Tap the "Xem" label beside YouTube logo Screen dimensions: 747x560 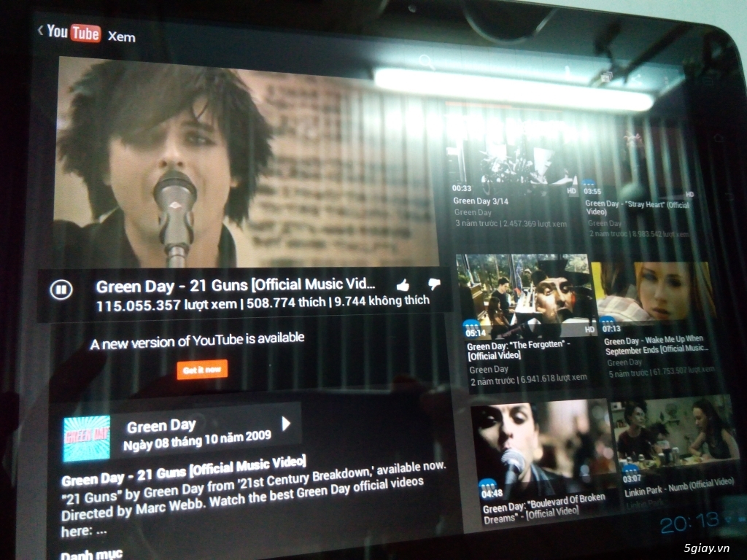pyautogui.click(x=122, y=36)
